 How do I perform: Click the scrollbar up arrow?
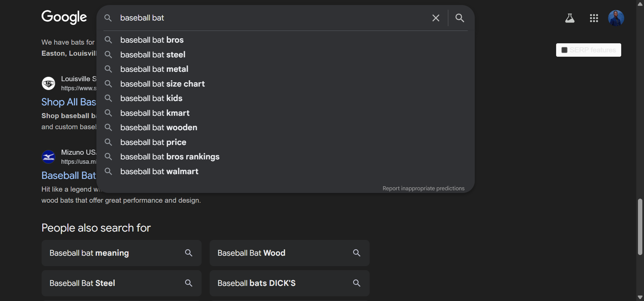click(640, 4)
